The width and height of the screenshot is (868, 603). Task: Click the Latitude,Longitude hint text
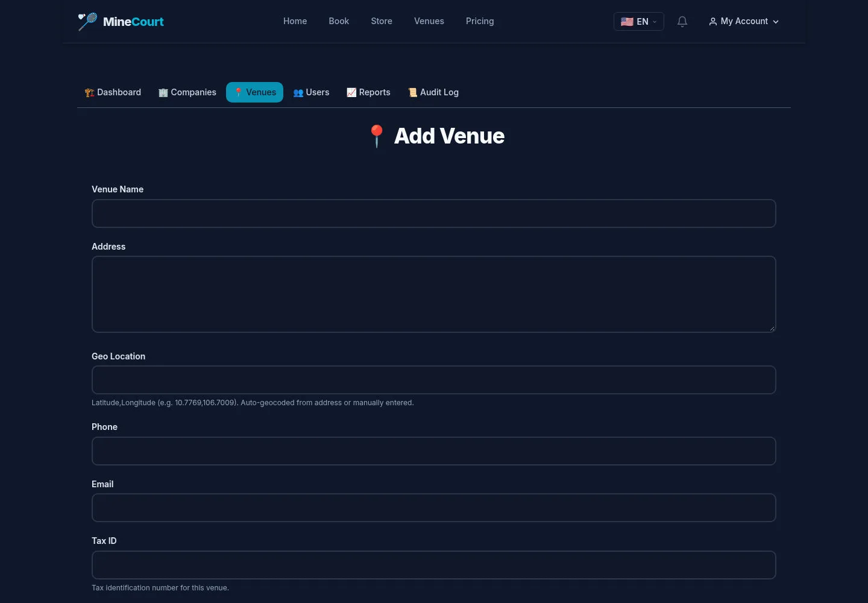[253, 403]
